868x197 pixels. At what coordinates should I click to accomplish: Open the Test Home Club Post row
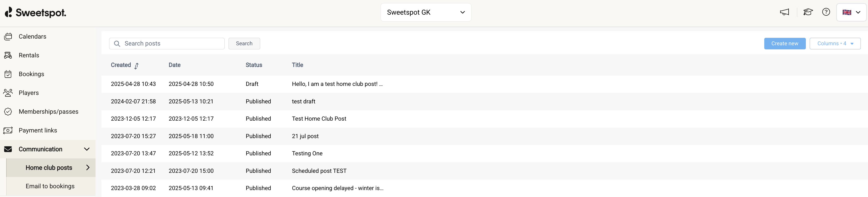tap(319, 119)
